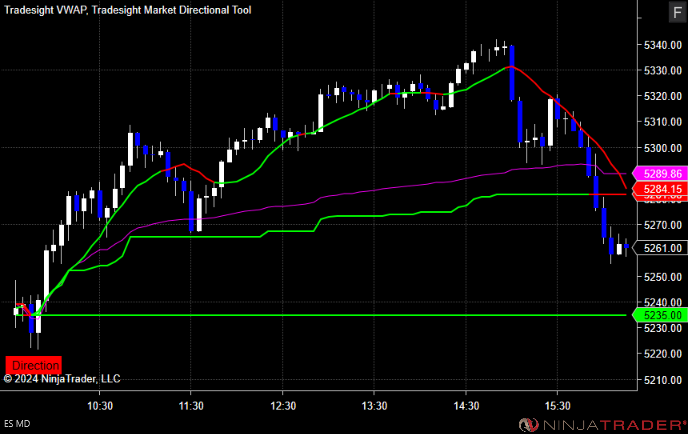Click the 2024 NinjaTrader copyright text
This screenshot has height=434, width=688.
click(x=62, y=379)
